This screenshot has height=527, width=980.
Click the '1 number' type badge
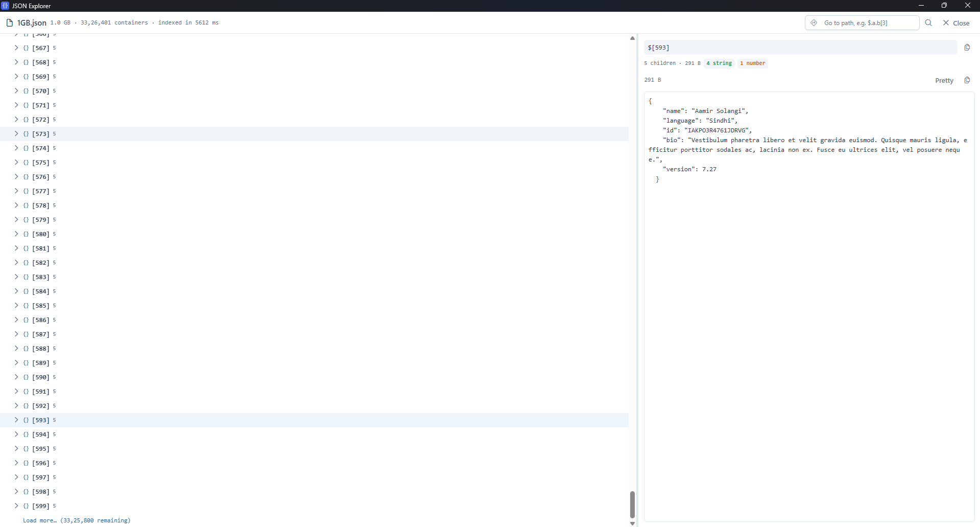pos(752,63)
